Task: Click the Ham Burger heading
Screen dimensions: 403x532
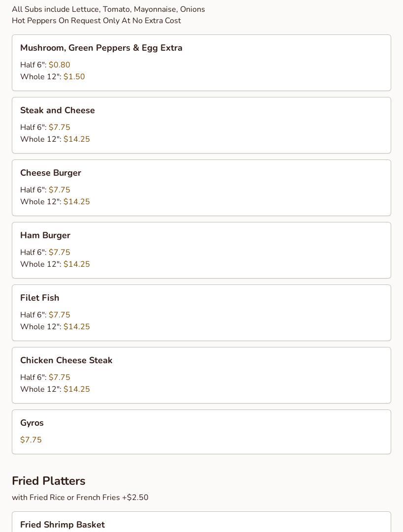Action: coord(45,235)
